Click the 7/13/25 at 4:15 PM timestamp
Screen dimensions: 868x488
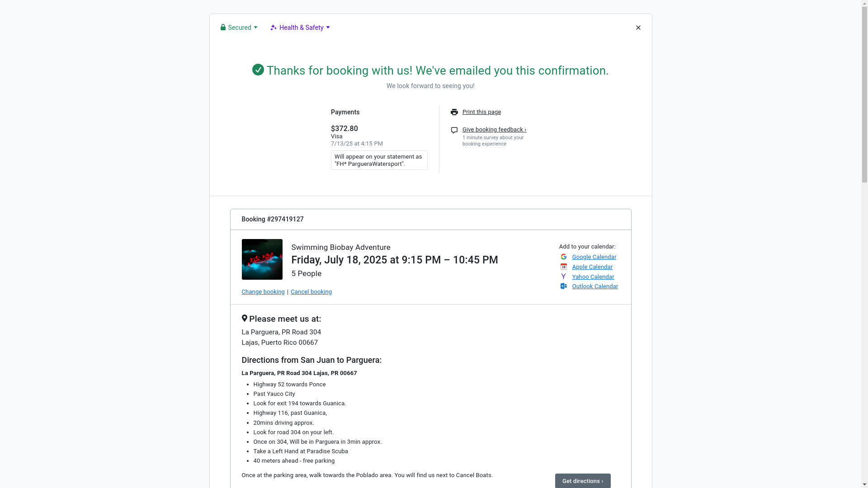(x=357, y=144)
